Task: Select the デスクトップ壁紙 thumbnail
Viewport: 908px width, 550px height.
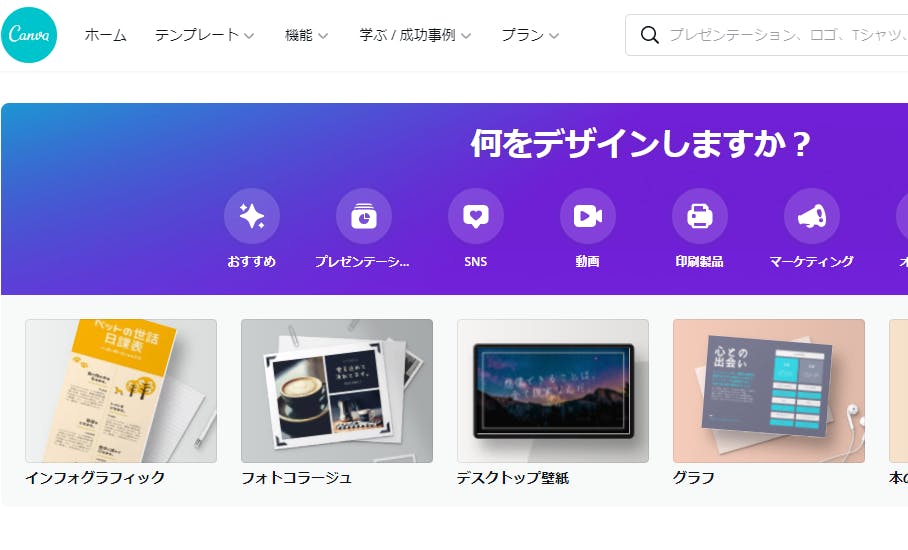Action: click(553, 391)
